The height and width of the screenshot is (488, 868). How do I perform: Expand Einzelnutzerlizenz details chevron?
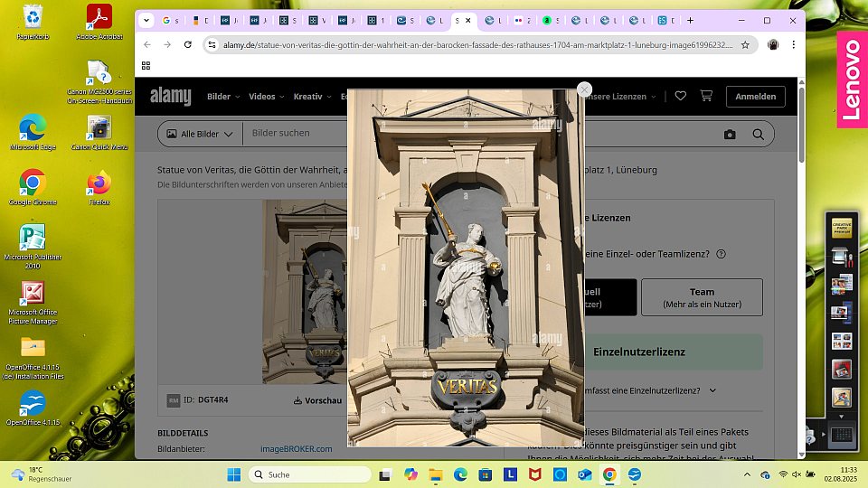pos(712,390)
